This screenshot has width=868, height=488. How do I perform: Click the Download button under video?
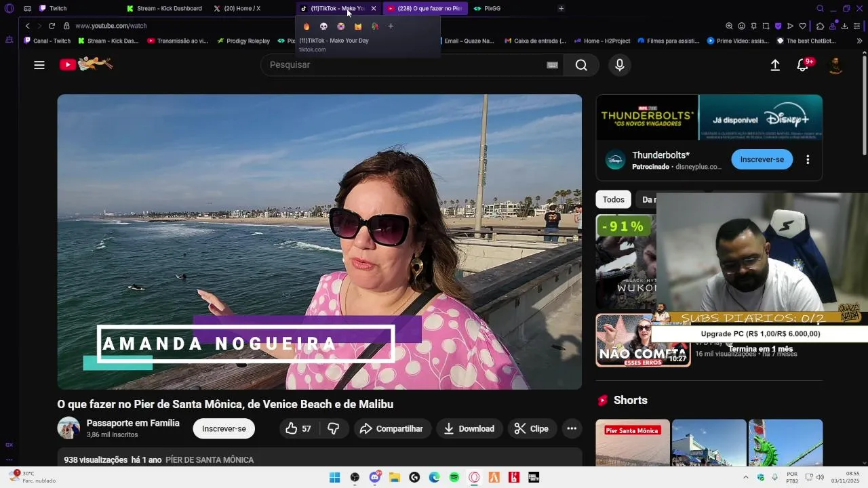pyautogui.click(x=469, y=428)
